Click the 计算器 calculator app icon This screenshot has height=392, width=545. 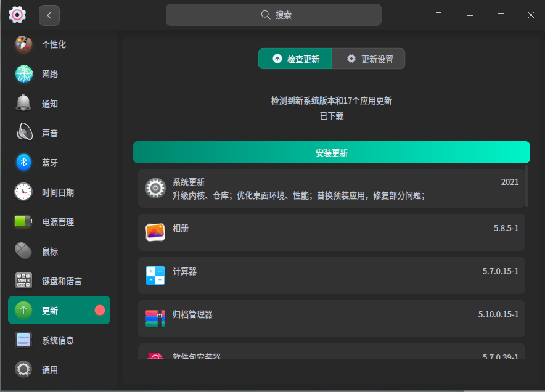[x=155, y=276]
